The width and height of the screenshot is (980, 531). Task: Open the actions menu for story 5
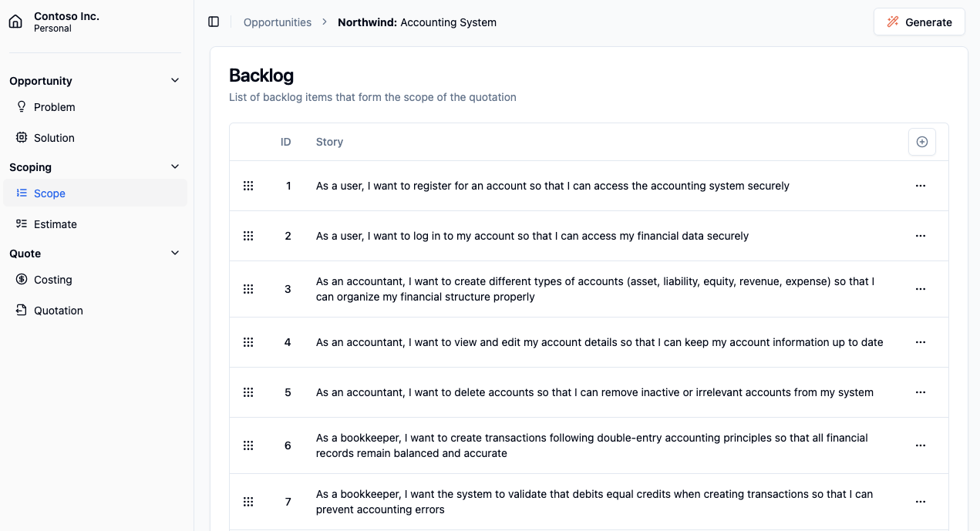[921, 392]
